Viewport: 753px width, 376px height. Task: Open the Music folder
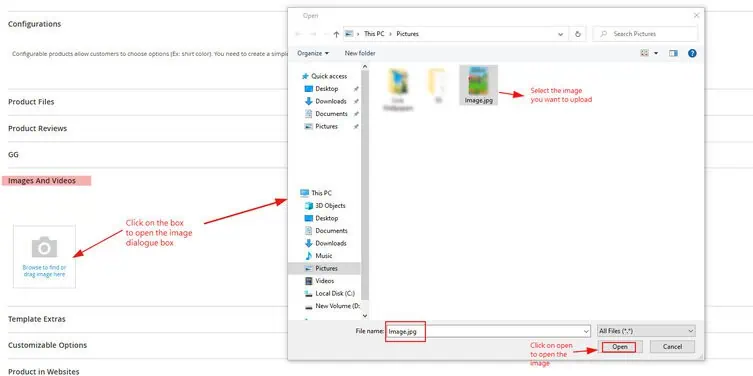click(x=324, y=255)
